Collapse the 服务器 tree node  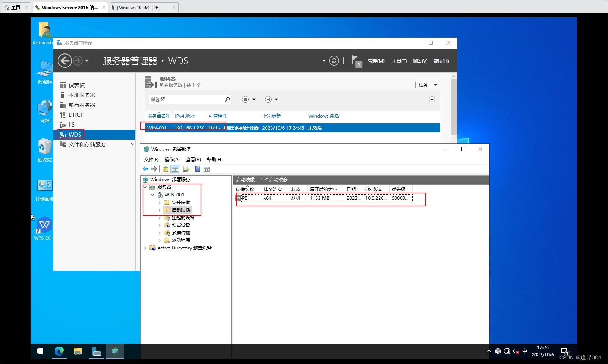click(145, 187)
